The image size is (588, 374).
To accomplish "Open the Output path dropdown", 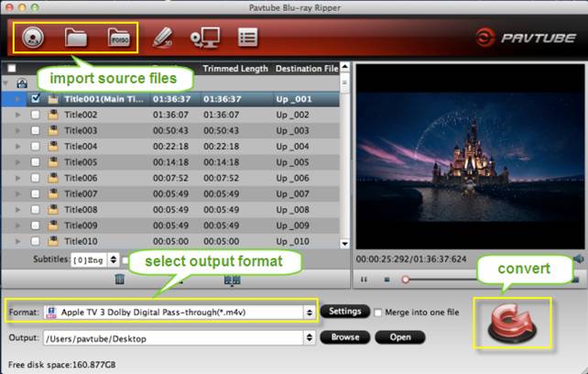I will pyautogui.click(x=310, y=338).
